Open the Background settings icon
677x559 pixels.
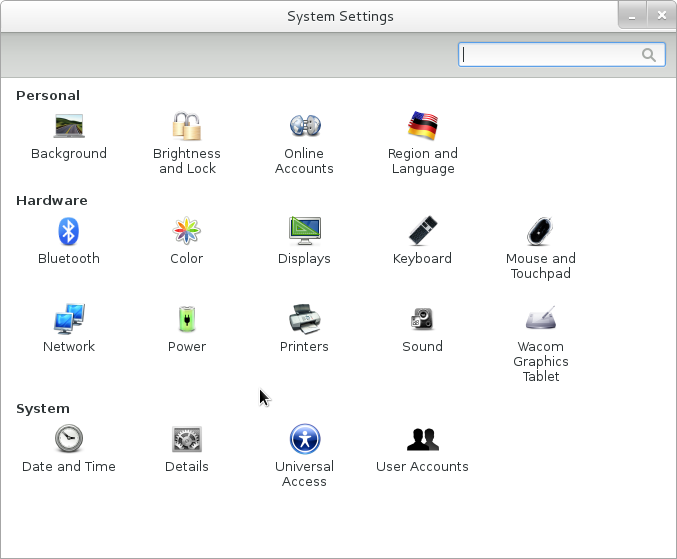tap(69, 126)
